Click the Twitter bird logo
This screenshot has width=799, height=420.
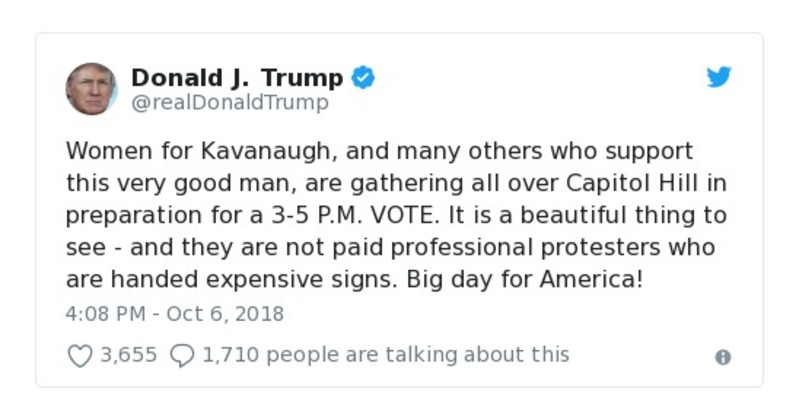pos(719,78)
